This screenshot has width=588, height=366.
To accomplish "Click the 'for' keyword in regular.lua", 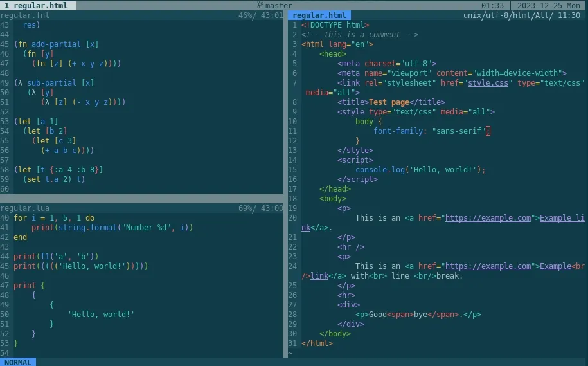I will pos(21,218).
